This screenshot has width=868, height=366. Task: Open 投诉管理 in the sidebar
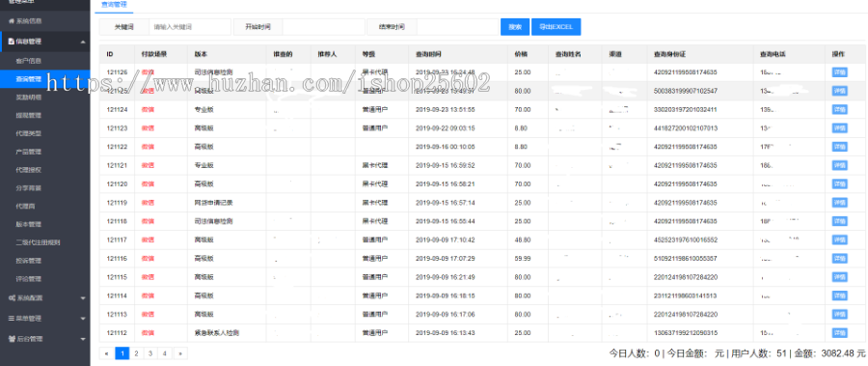coord(29,261)
